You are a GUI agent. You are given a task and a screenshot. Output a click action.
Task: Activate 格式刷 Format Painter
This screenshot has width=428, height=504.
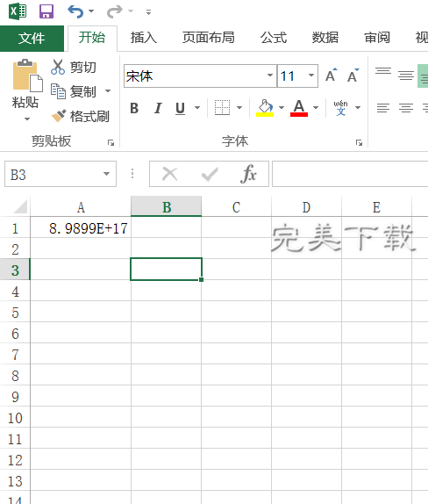pos(81,117)
